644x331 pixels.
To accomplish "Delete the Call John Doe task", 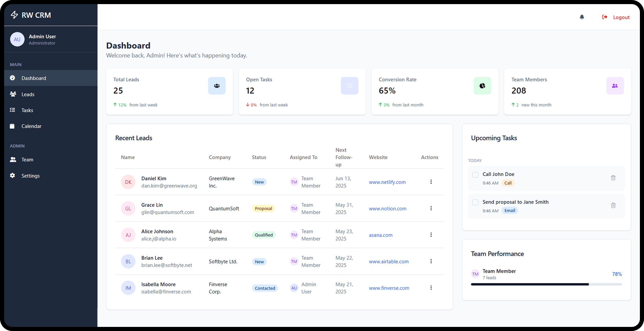I will [x=613, y=178].
